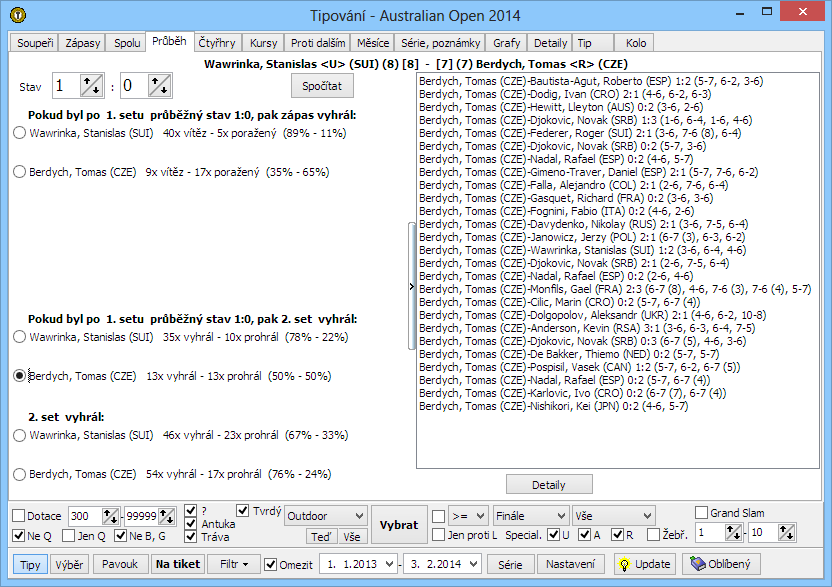Screen dimensions: 832x587
Task: Click the Oblíbený favorite book icon button
Action: pos(722,564)
